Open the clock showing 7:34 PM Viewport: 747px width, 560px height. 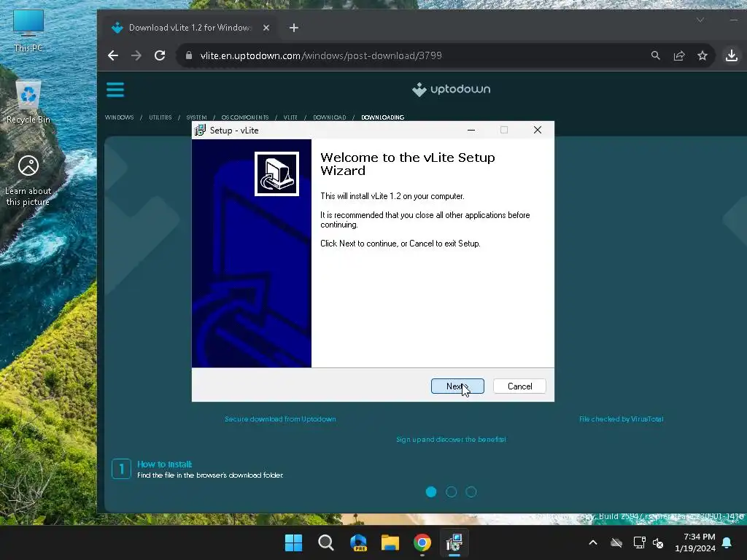(x=695, y=542)
